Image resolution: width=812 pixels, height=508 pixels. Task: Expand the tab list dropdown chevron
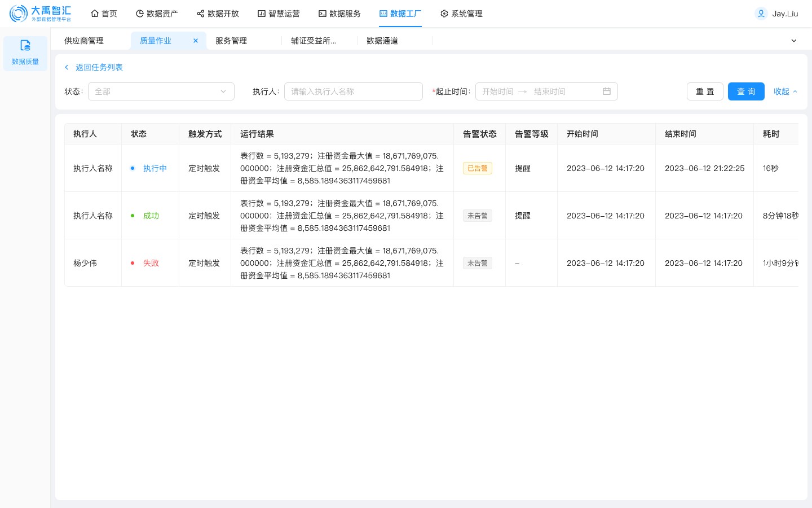point(794,41)
